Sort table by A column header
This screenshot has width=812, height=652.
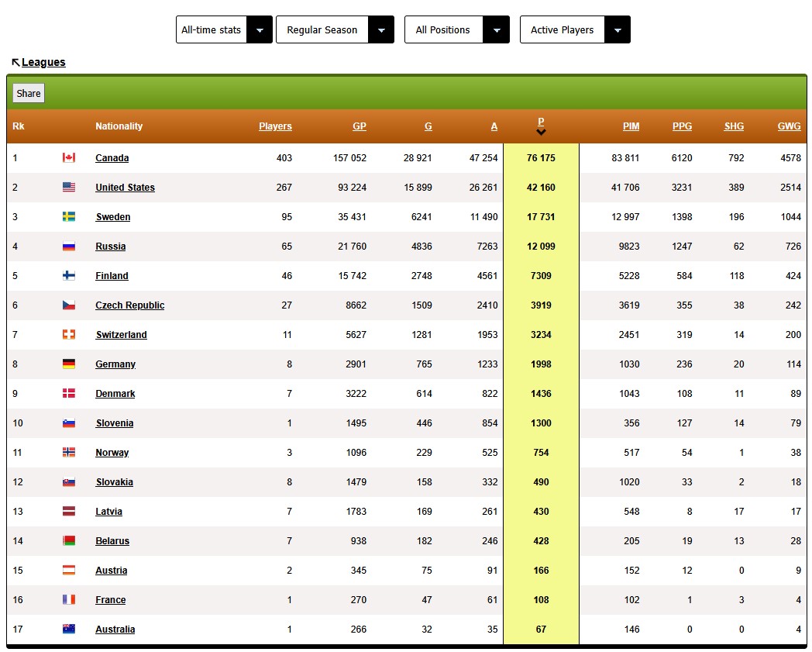click(494, 126)
